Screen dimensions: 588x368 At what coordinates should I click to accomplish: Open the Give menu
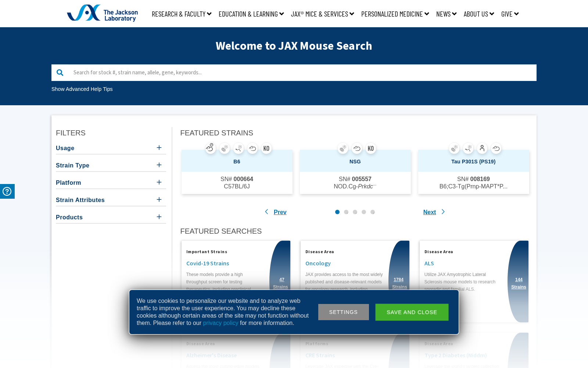click(510, 14)
